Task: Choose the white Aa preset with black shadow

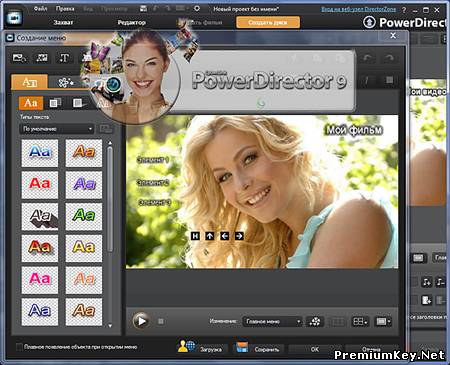Action: point(40,216)
